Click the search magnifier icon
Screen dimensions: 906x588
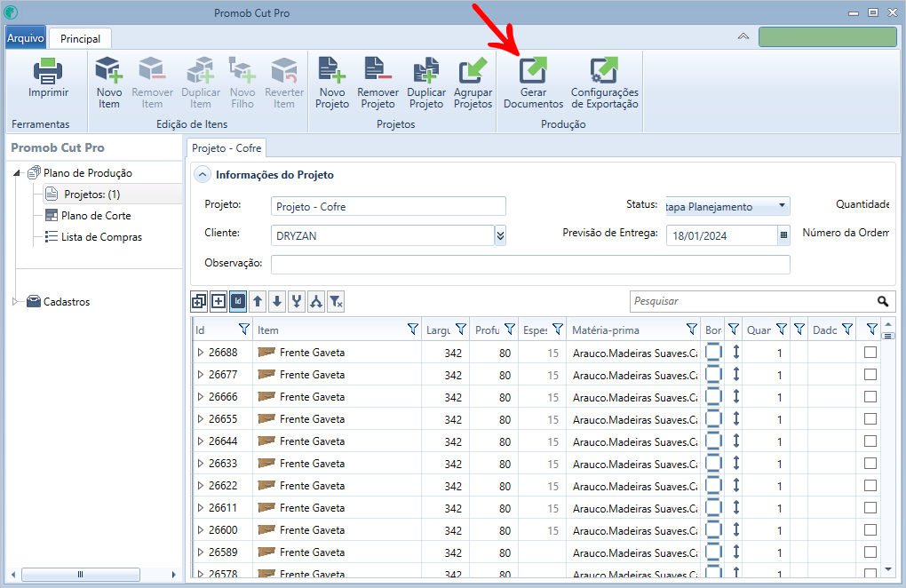click(x=882, y=301)
